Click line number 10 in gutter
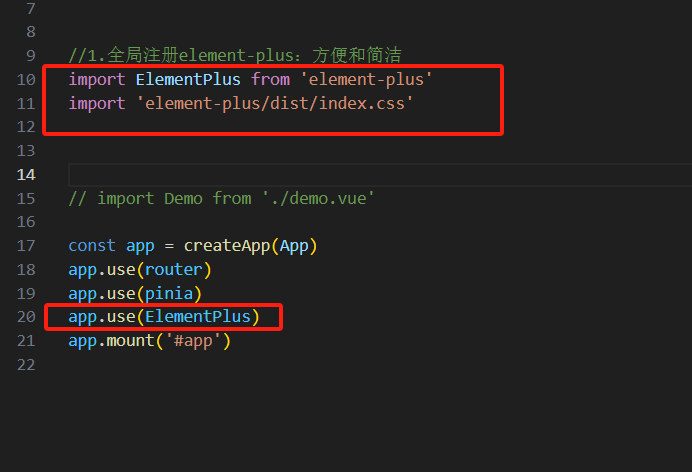 (26, 80)
